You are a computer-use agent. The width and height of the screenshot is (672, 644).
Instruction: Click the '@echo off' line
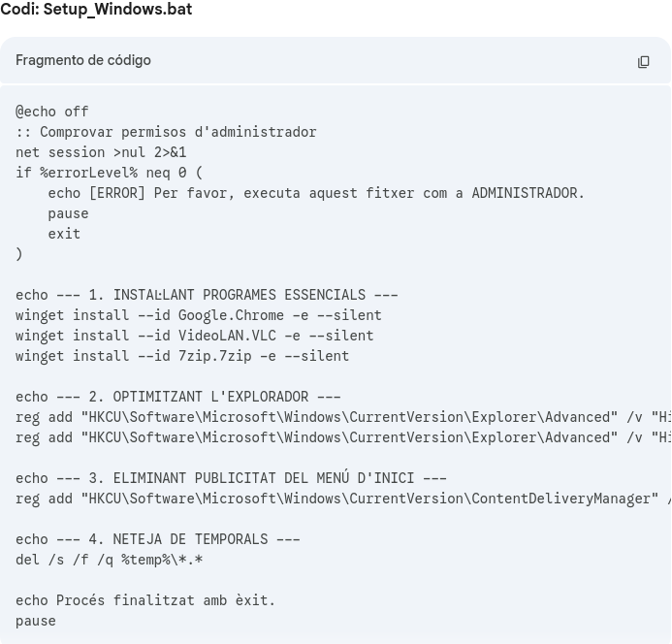click(52, 112)
